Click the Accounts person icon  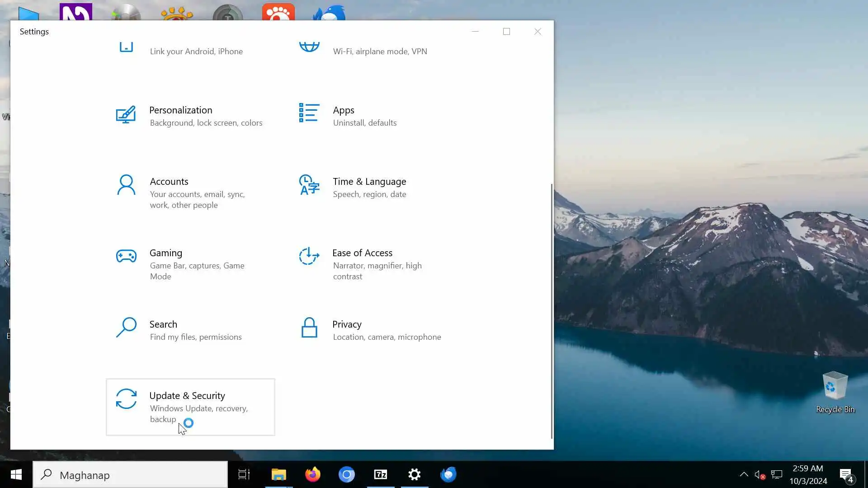pyautogui.click(x=126, y=185)
